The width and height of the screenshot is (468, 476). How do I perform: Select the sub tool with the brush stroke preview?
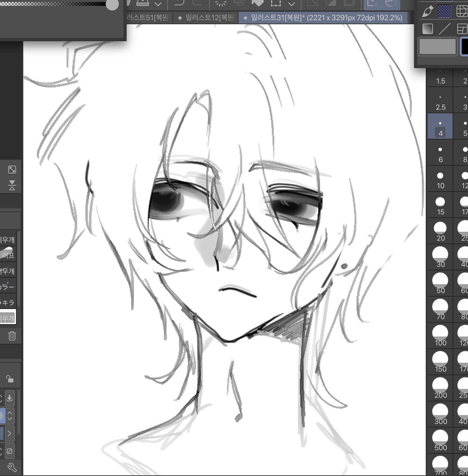point(8,253)
